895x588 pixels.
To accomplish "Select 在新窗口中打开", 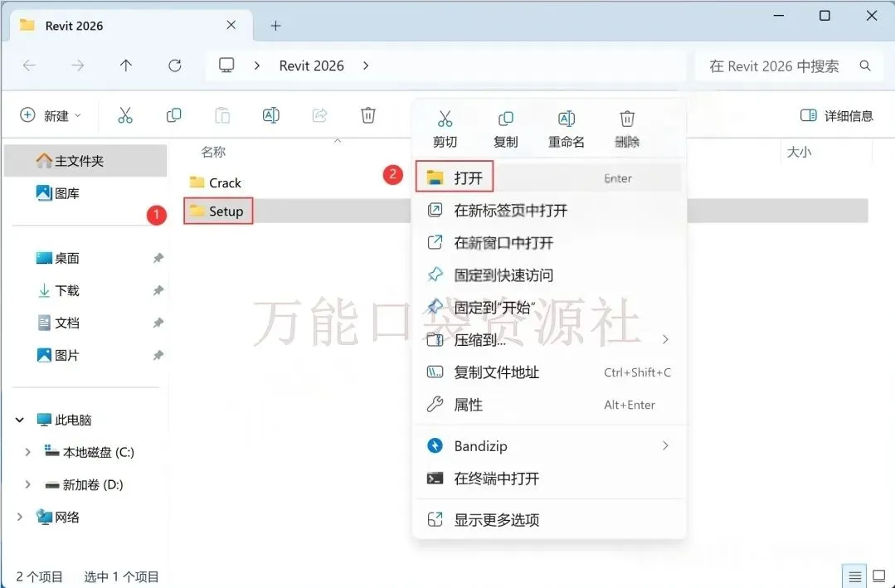I will click(x=548, y=243).
